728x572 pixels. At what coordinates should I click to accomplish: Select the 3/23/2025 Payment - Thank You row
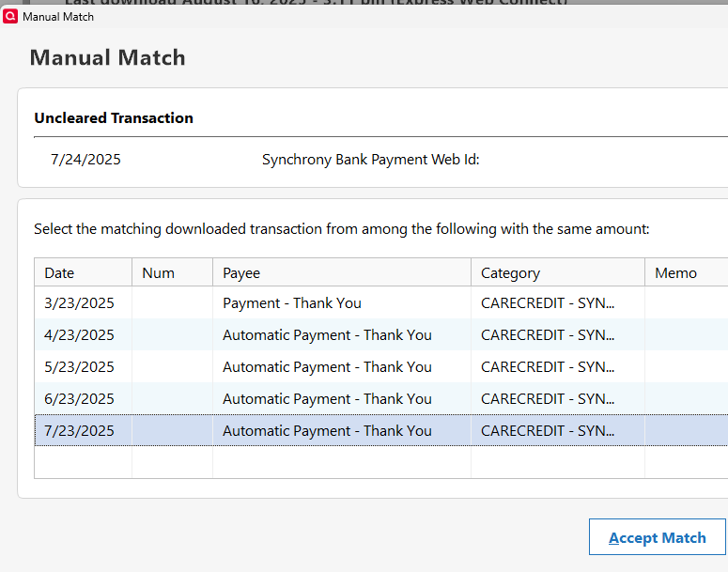coord(291,303)
